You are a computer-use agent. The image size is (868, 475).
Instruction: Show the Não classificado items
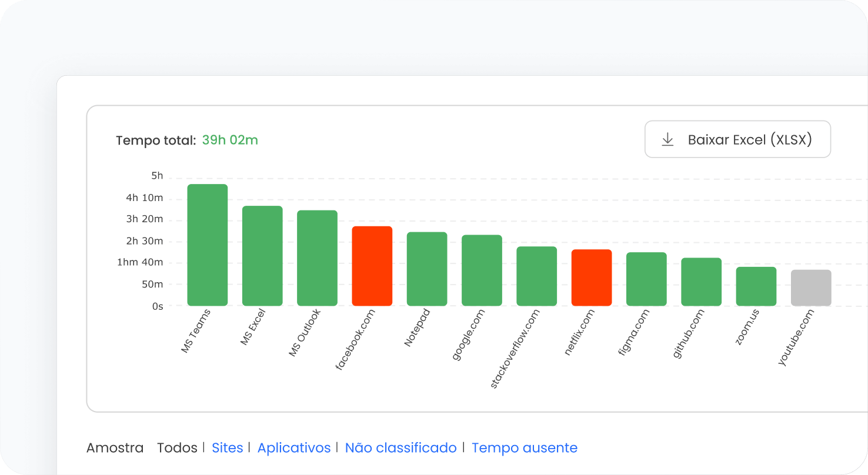tap(400, 448)
